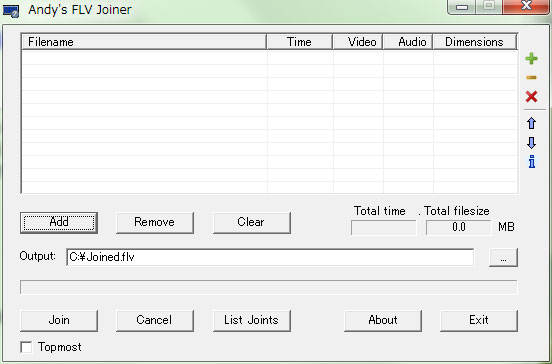Click the Video column header
This screenshot has width=552, height=364.
point(358,42)
